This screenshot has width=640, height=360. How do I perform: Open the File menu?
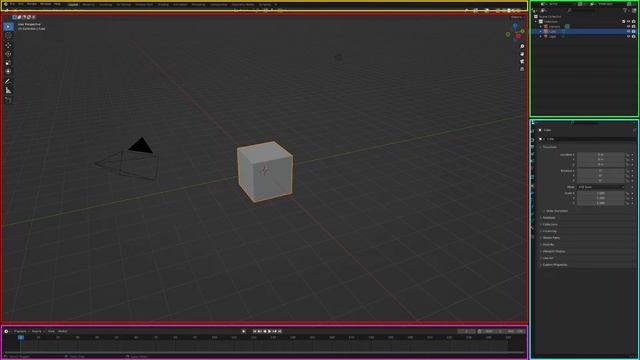pyautogui.click(x=12, y=4)
